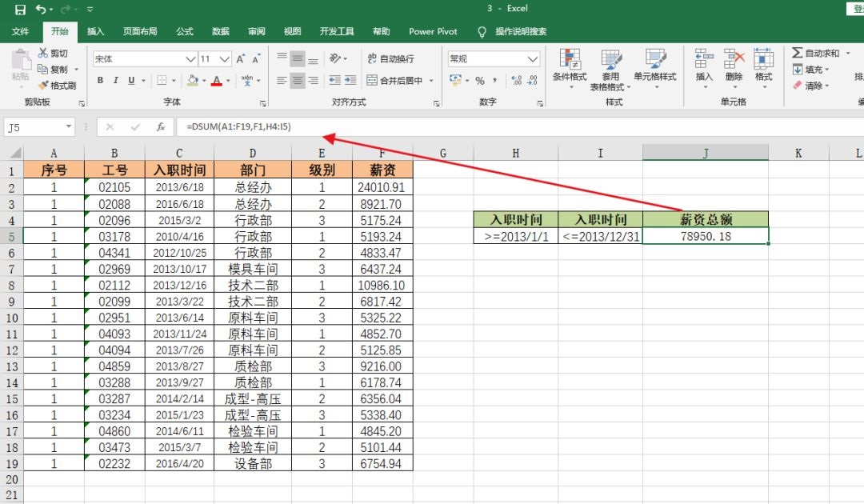Image resolution: width=864 pixels, height=504 pixels.
Task: Click the Save icon in title bar
Action: (20, 10)
